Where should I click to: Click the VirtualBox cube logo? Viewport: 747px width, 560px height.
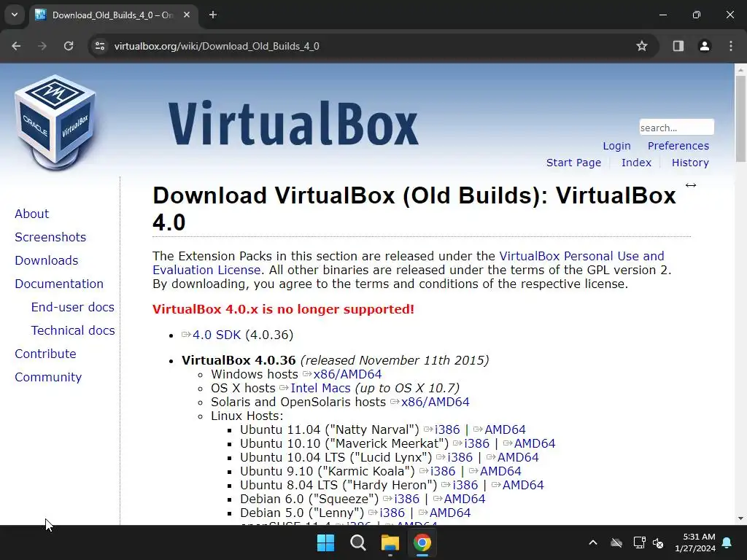(x=55, y=122)
